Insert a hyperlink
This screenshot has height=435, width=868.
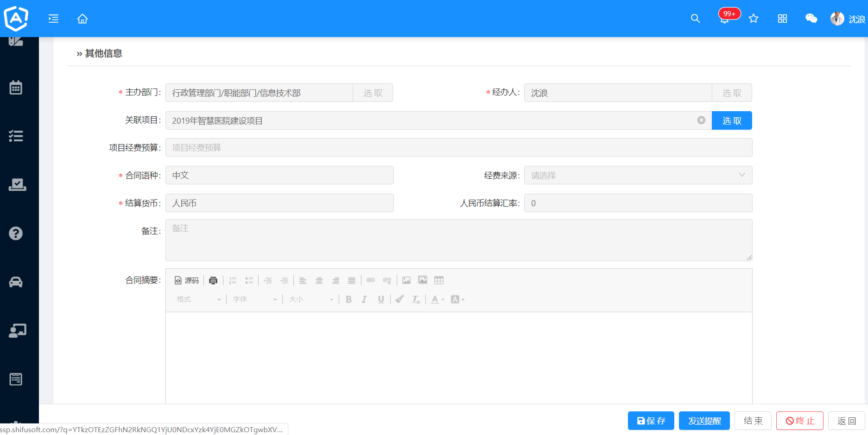tap(371, 280)
